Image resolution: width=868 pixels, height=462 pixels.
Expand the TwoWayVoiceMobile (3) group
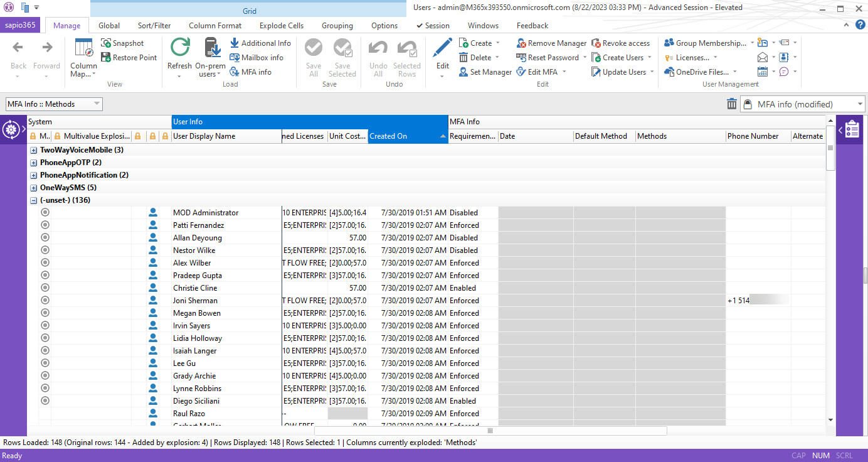34,150
